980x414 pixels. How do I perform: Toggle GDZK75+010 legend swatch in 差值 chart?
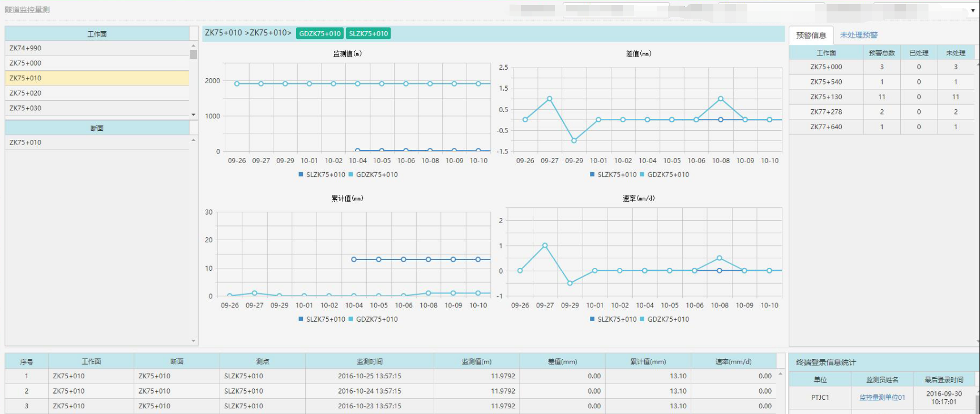click(x=642, y=174)
